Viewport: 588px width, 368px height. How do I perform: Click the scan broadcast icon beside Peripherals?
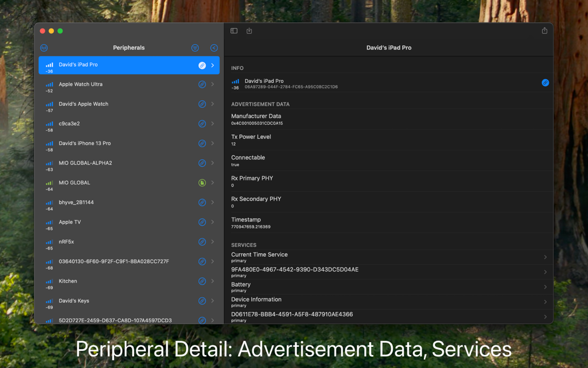[44, 48]
